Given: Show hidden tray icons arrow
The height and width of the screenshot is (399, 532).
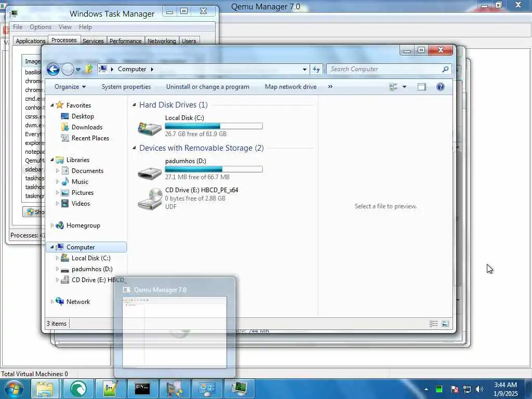Looking at the screenshot, I should (426, 389).
